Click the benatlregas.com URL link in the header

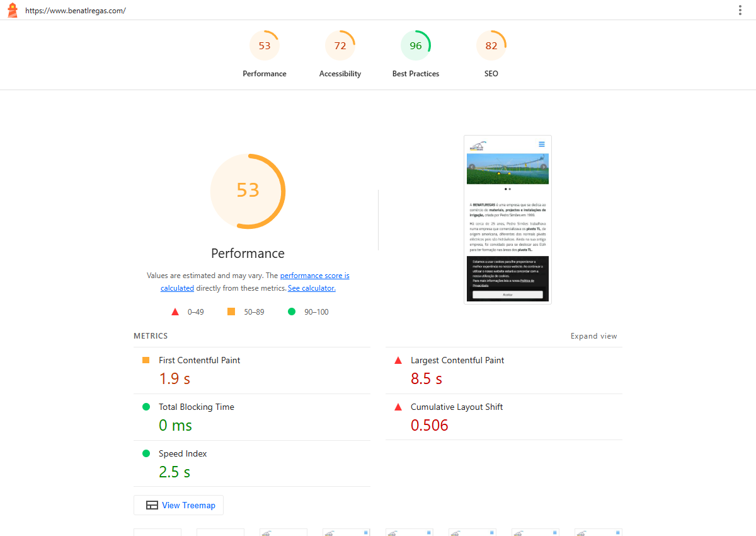tap(76, 11)
